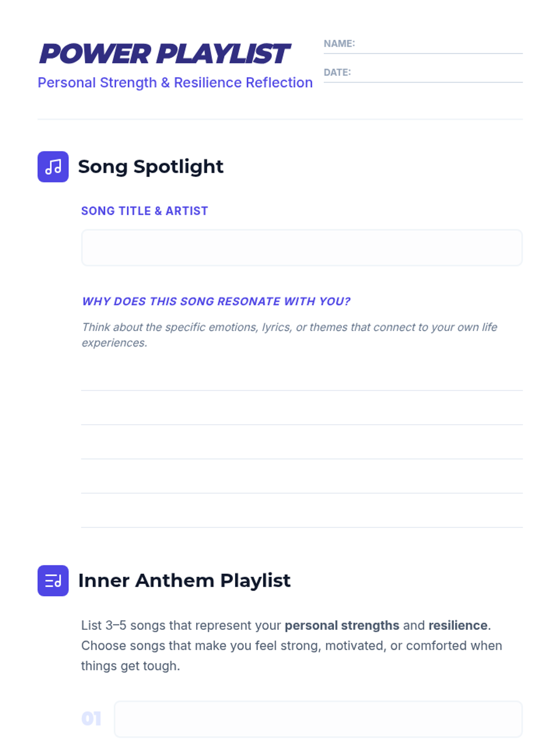Click the Inner Anthem Playlist heading text

pyautogui.click(x=184, y=580)
